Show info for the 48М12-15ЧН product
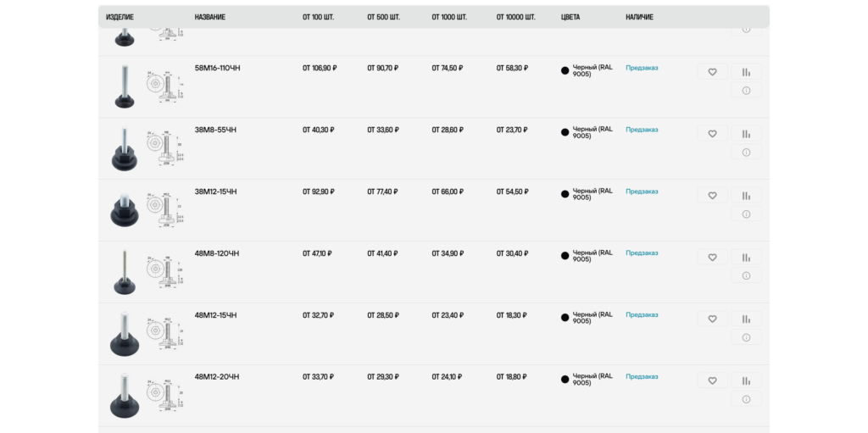 pyautogui.click(x=746, y=337)
